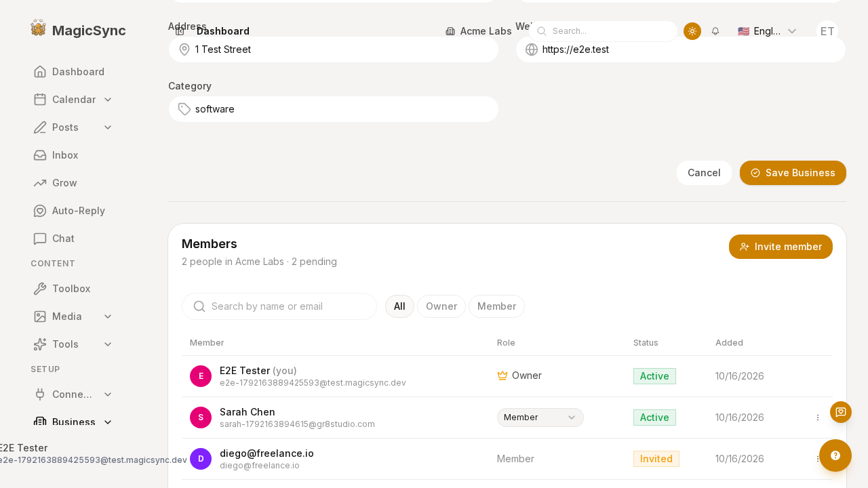
Task: Select the Member filter pill
Action: pyautogui.click(x=497, y=306)
